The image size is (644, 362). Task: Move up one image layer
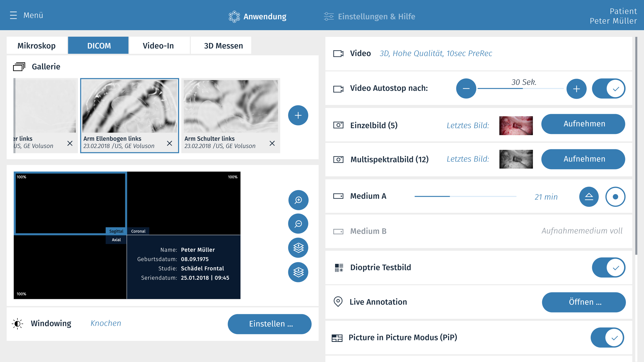(x=298, y=248)
